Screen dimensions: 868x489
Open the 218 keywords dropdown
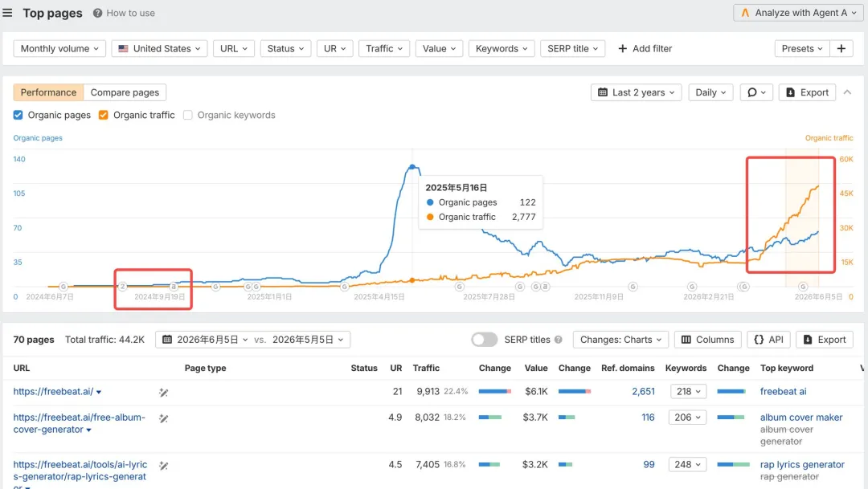coord(688,392)
